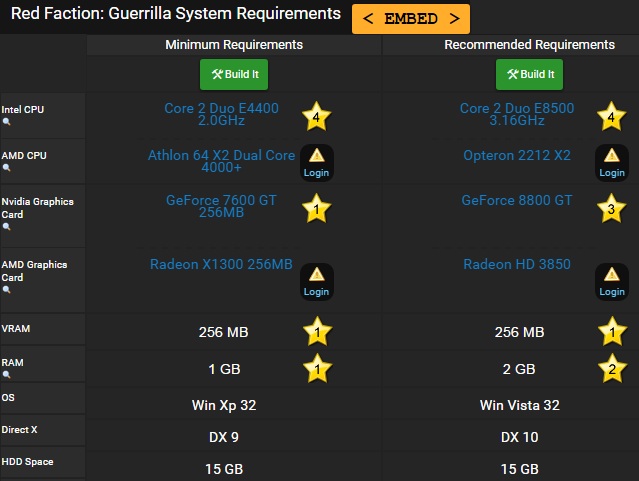Click Build It under Minimum Requirements

[x=234, y=74]
